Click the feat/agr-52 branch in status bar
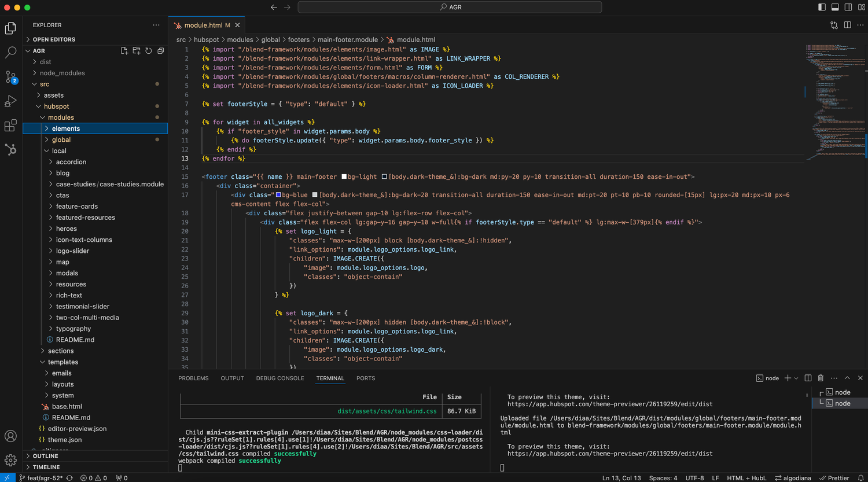The image size is (868, 482). click(x=41, y=478)
